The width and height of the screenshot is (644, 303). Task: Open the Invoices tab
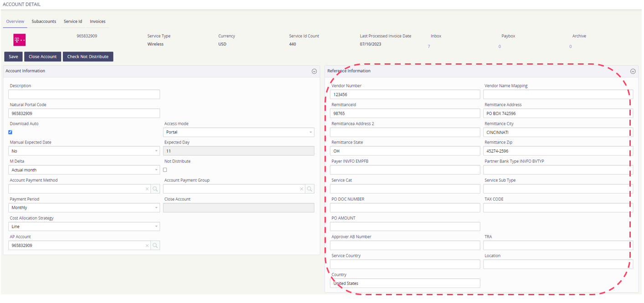point(98,21)
